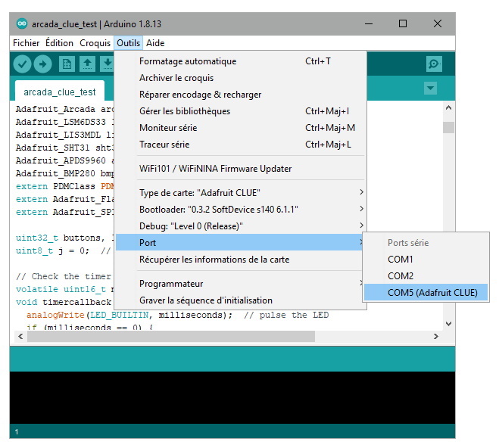Open Moniteur série from the menu
The image size is (499, 448).
tap(241, 127)
